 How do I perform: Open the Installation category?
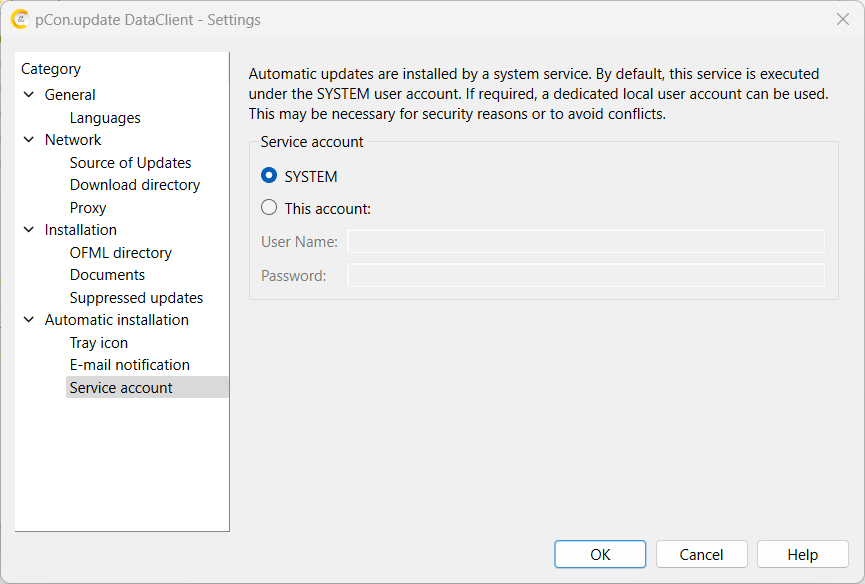pyautogui.click(x=81, y=230)
